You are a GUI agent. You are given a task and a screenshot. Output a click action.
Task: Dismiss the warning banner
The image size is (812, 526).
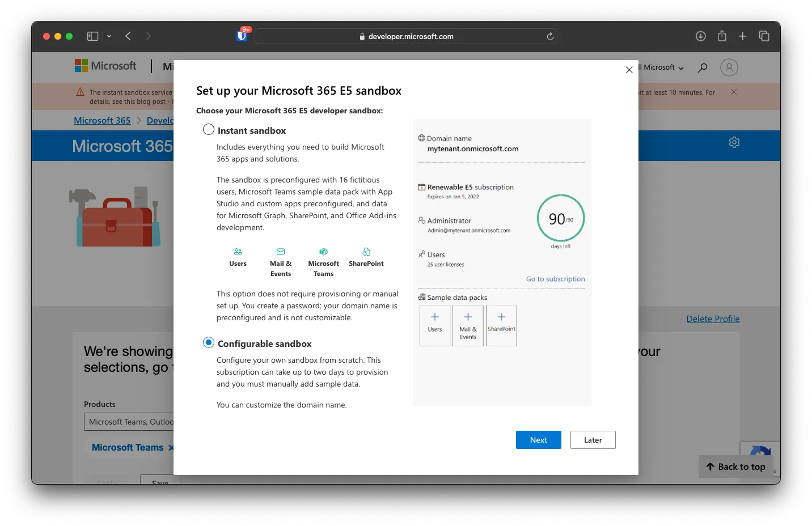(734, 92)
